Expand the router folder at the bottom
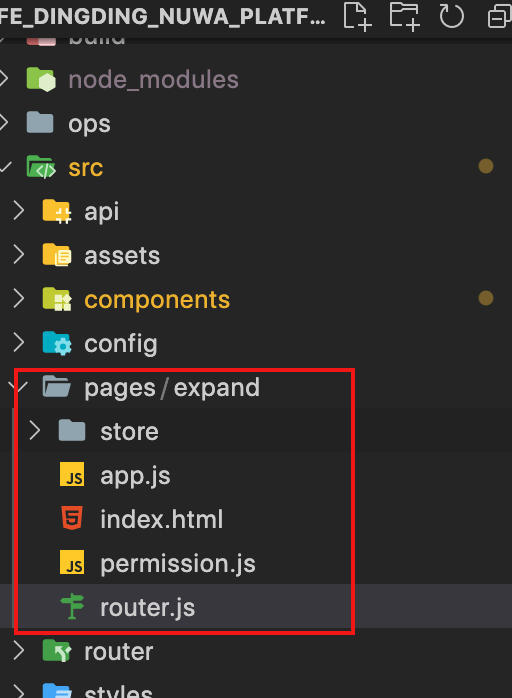 coord(118,651)
